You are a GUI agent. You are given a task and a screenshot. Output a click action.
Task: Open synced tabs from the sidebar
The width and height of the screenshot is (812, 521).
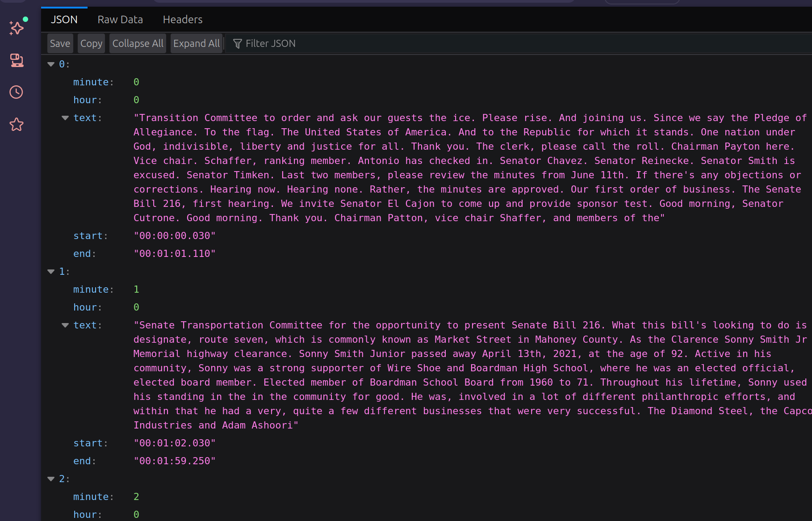[x=17, y=60]
